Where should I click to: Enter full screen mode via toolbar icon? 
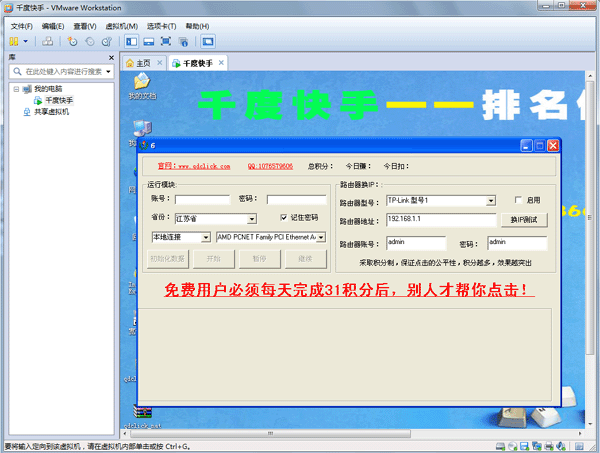[x=166, y=41]
